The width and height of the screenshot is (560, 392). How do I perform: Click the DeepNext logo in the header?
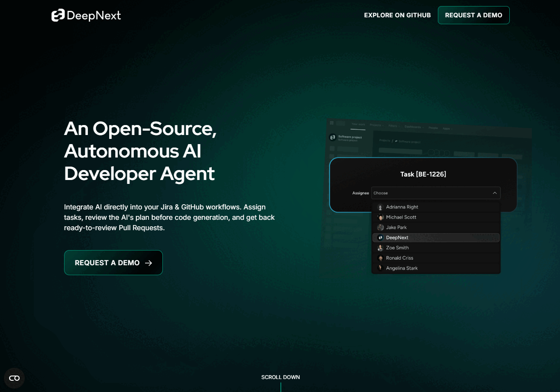coord(86,16)
